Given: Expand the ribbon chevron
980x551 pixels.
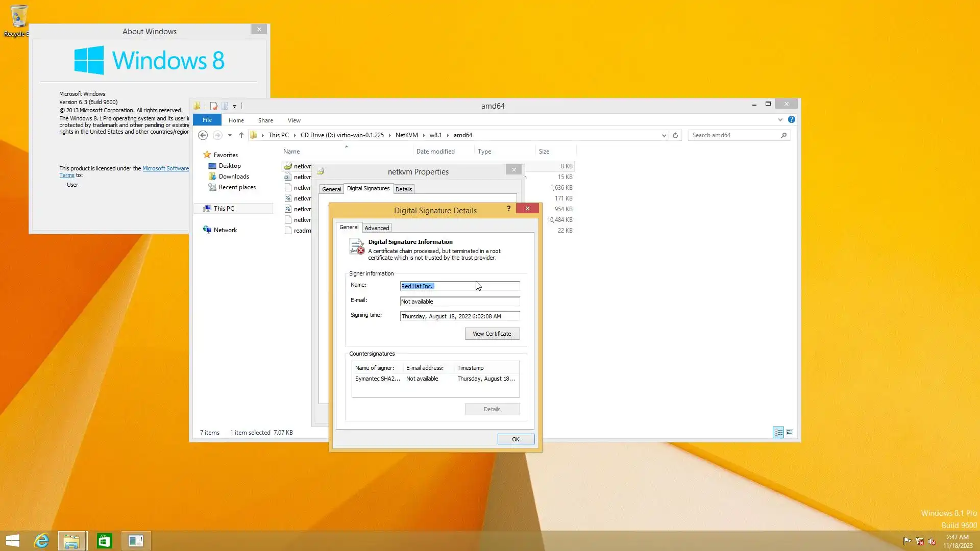Looking at the screenshot, I should [780, 120].
